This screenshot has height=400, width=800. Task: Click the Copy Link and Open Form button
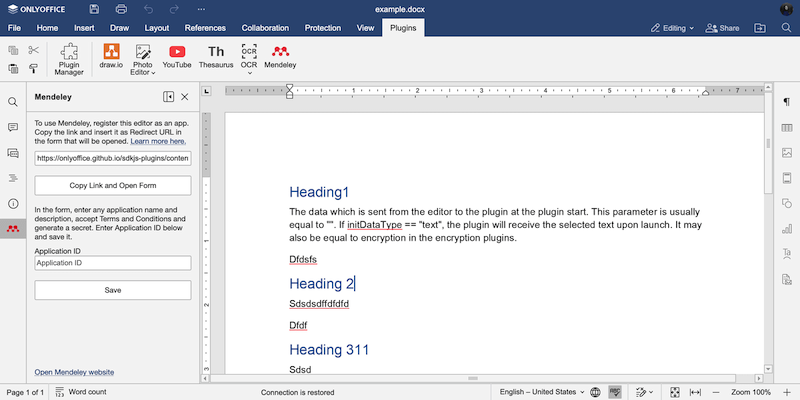113,186
